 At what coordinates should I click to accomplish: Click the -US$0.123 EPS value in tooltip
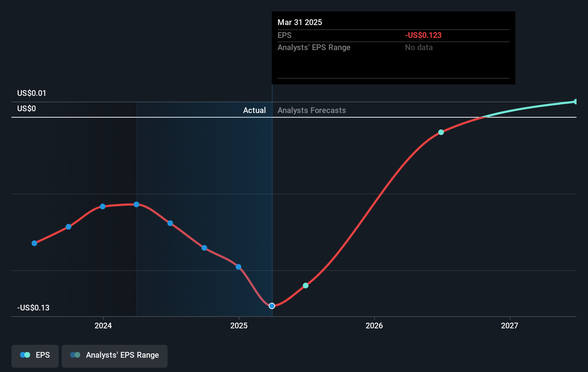point(423,35)
